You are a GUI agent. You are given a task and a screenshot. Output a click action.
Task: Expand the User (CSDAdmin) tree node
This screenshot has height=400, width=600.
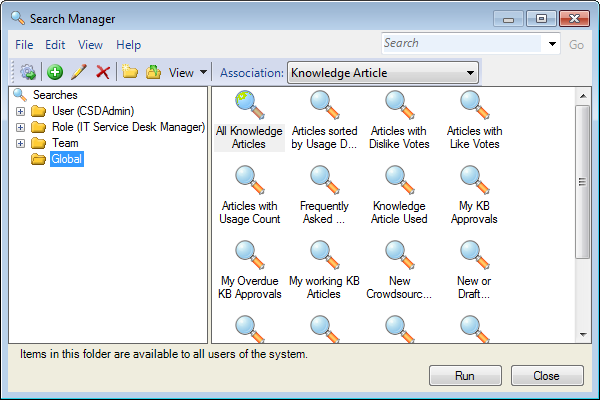point(20,111)
